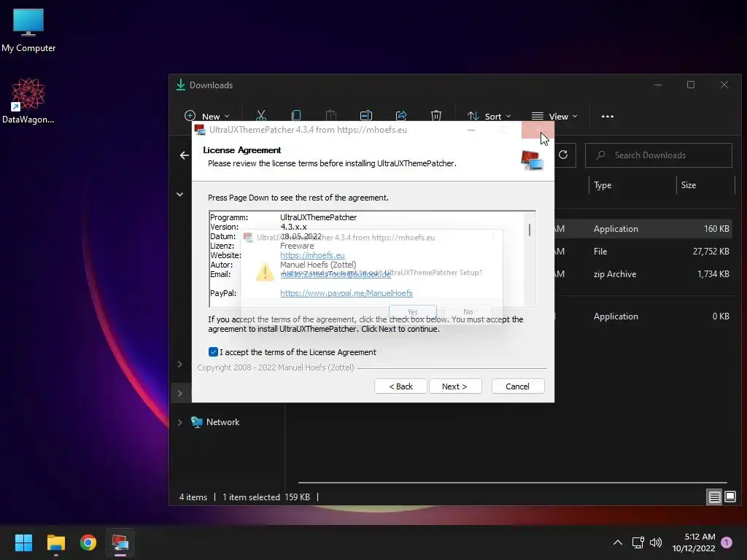Open the View dropdown menu
This screenshot has width=747, height=560.
pyautogui.click(x=554, y=116)
